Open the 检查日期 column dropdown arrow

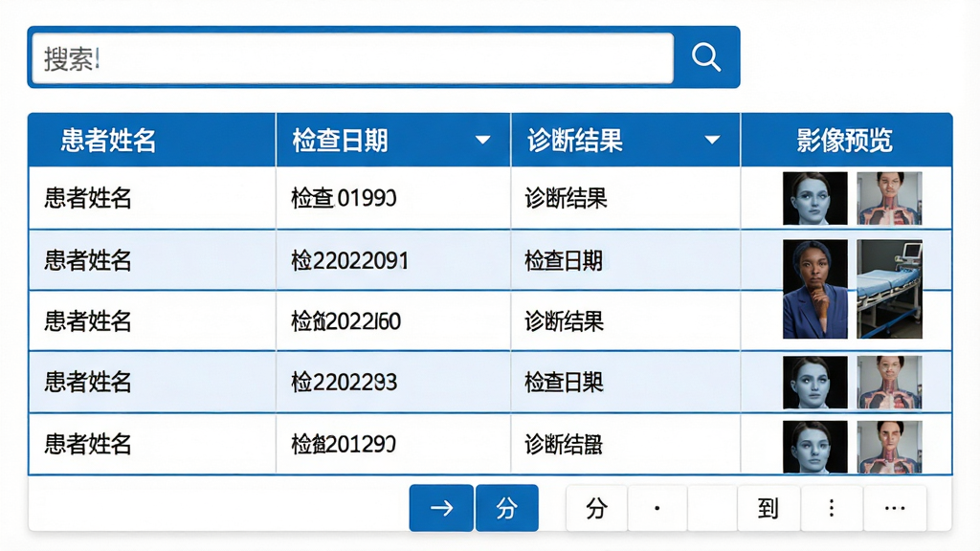[482, 140]
